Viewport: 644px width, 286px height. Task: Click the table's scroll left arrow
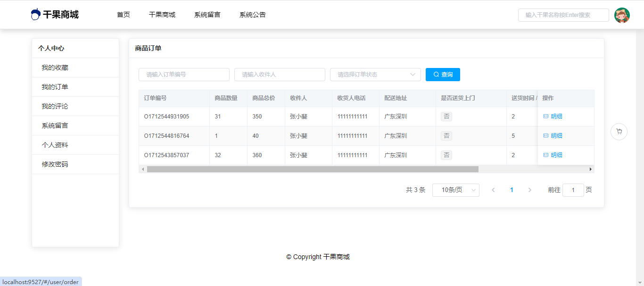click(143, 169)
